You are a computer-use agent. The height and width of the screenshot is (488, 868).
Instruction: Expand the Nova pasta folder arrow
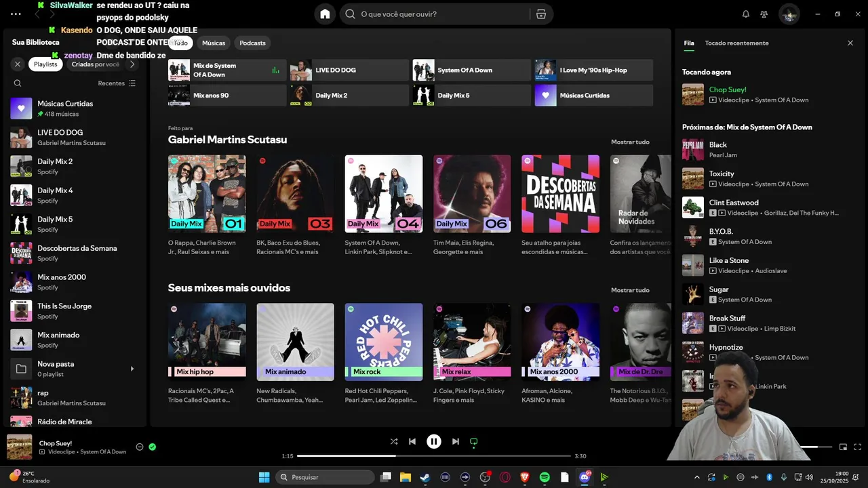(x=132, y=369)
